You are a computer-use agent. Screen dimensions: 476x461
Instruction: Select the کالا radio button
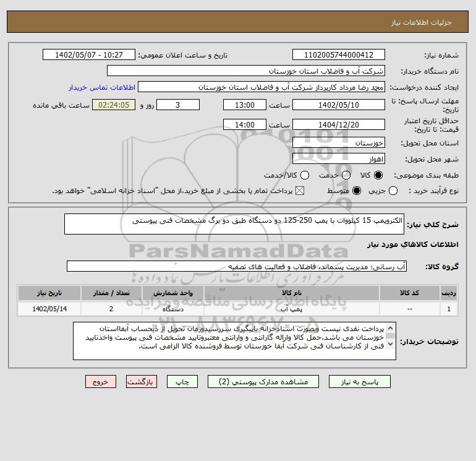tap(378, 175)
